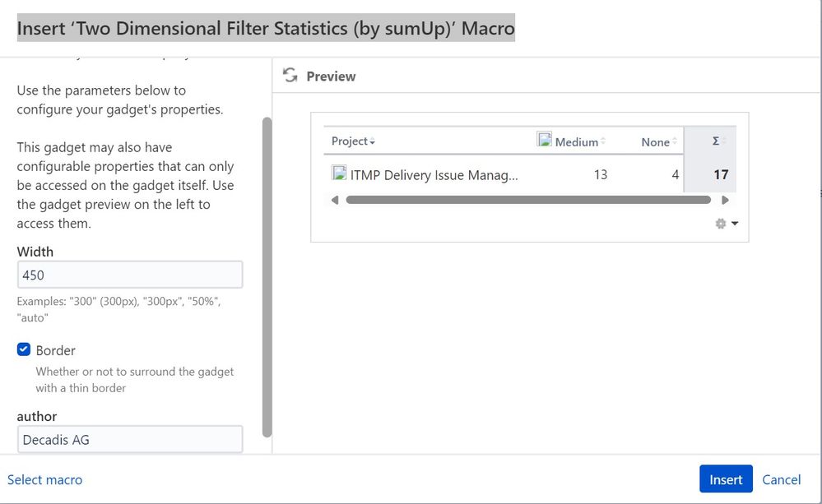Click the Preview refresh icon

[x=290, y=76]
